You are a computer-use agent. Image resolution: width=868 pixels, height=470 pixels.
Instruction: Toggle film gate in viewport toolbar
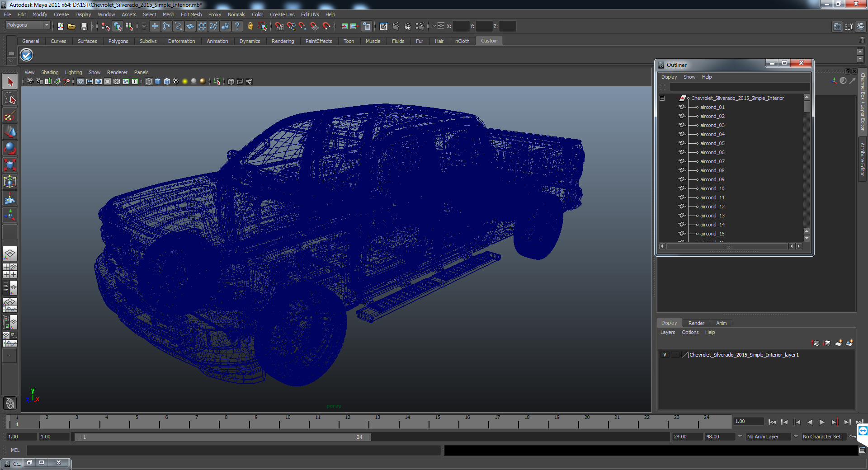[x=90, y=81]
